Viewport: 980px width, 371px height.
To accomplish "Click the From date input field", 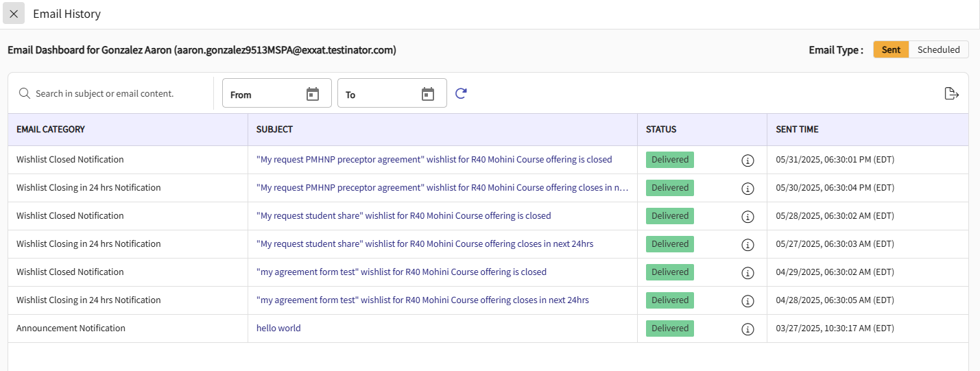I will click(264, 94).
